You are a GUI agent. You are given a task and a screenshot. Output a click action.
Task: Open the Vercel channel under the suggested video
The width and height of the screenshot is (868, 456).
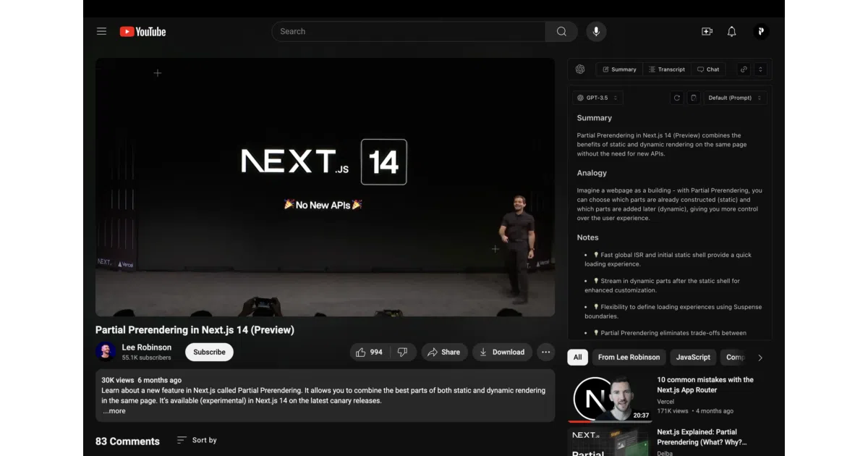(x=665, y=401)
